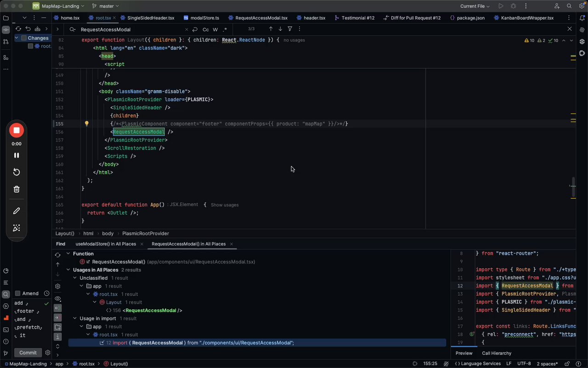Click Show usages link beside App function
The width and height of the screenshot is (588, 368).
225,205
